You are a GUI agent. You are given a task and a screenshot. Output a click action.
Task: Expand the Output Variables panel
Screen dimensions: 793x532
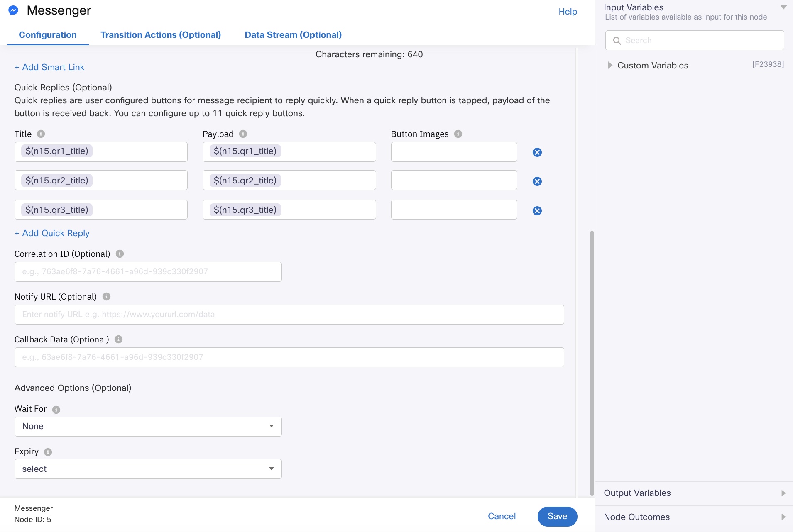783,493
